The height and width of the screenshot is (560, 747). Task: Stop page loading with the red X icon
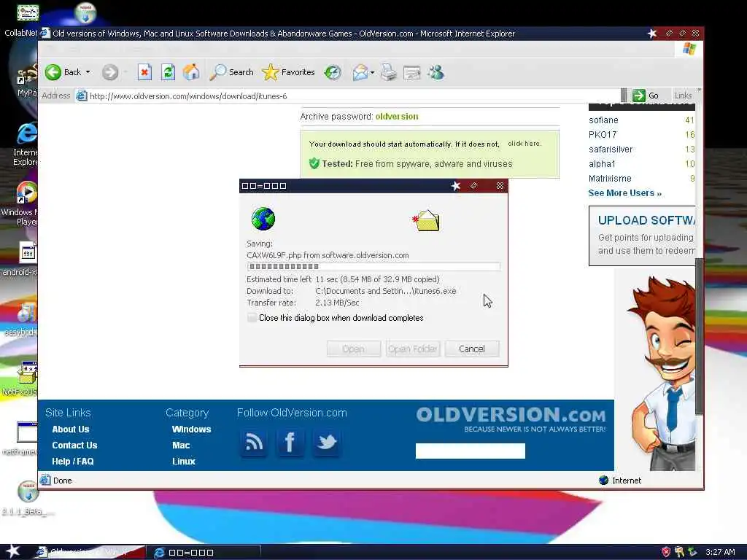(145, 72)
